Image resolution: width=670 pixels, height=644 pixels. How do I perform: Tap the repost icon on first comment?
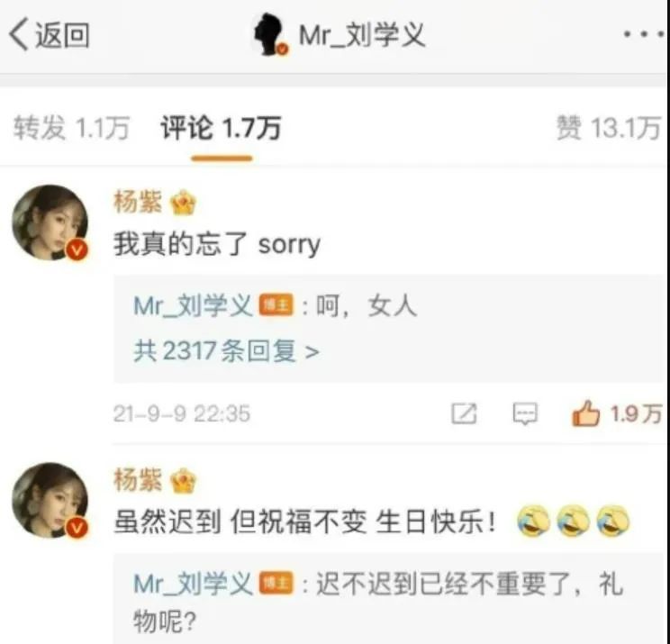[464, 413]
